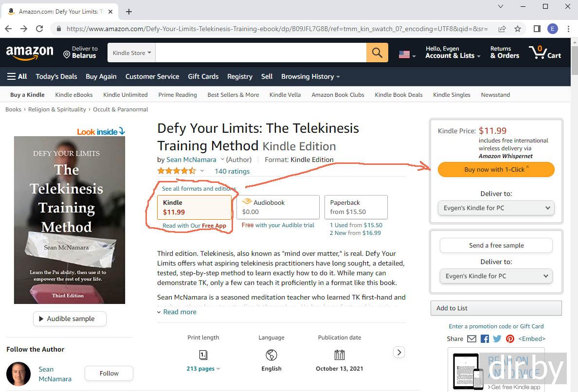Image resolution: width=578 pixels, height=392 pixels.
Task: Bookmark this page with the star icon
Action: coord(518,29)
